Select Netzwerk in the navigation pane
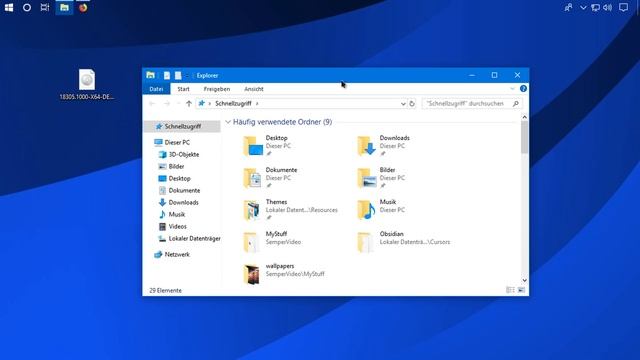This screenshot has height=360, width=640. [x=177, y=254]
